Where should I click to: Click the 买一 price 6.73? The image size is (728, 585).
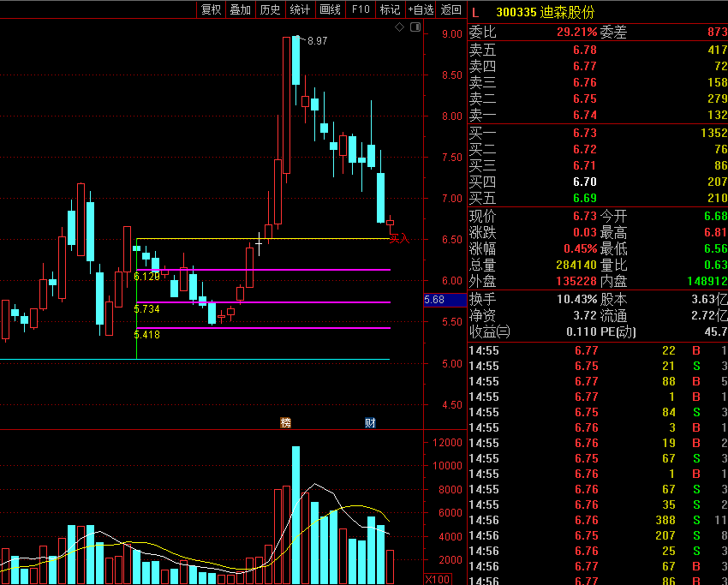tap(584, 133)
